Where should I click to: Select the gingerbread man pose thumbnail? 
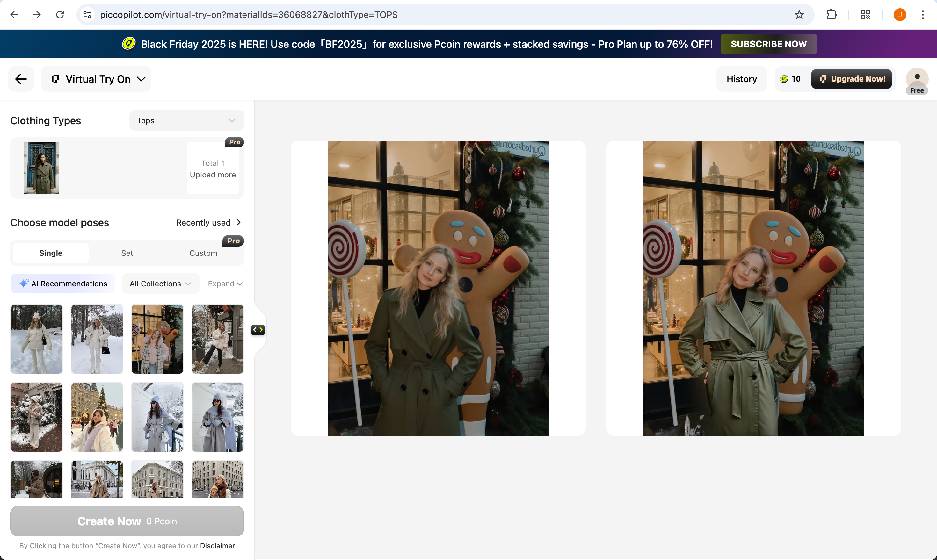click(157, 339)
